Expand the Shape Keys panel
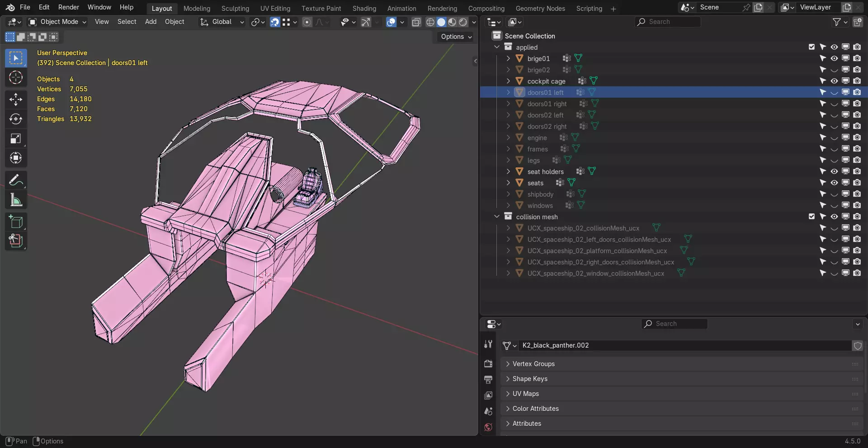 [x=682, y=379]
